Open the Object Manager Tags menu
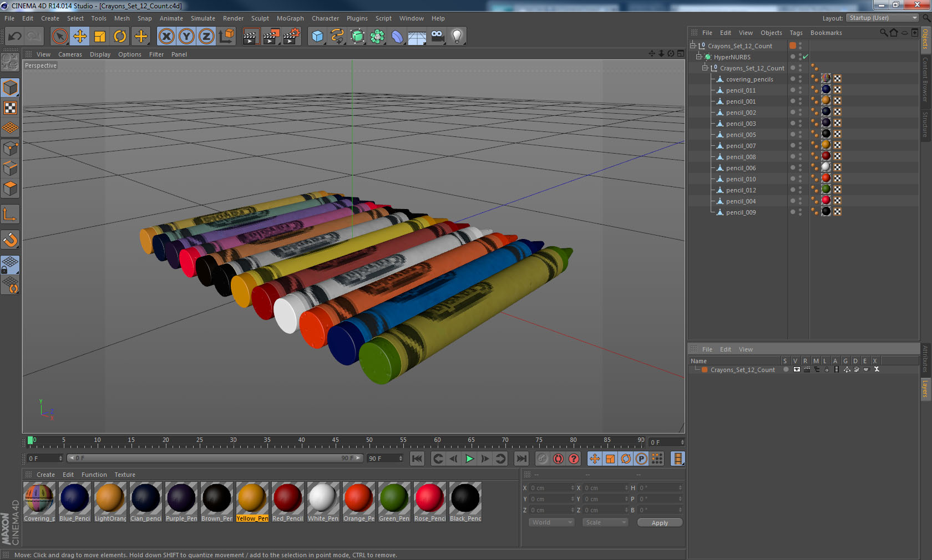Viewport: 932px width, 560px height. coord(796,33)
